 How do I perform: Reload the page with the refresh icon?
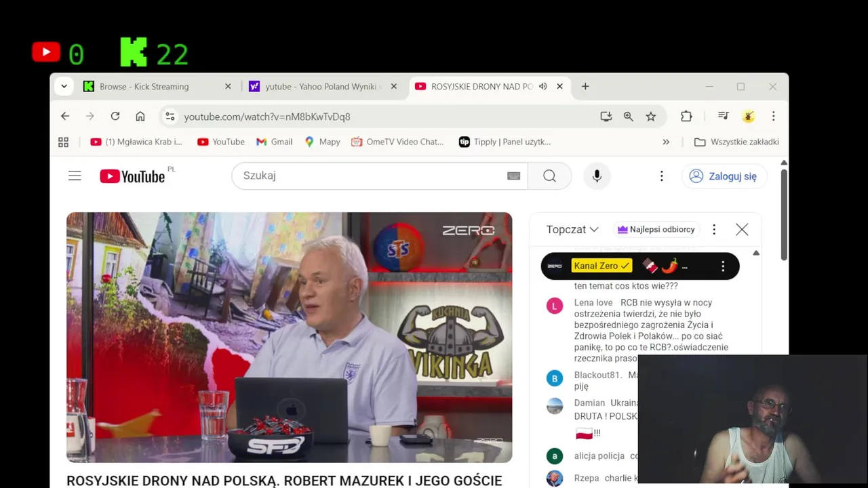pos(115,117)
